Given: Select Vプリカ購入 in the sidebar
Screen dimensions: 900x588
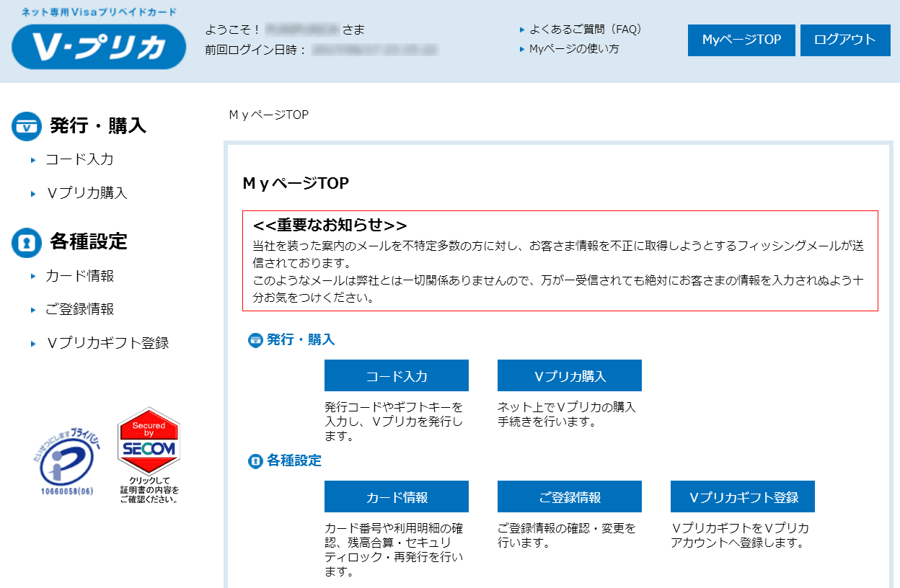Looking at the screenshot, I should (87, 193).
